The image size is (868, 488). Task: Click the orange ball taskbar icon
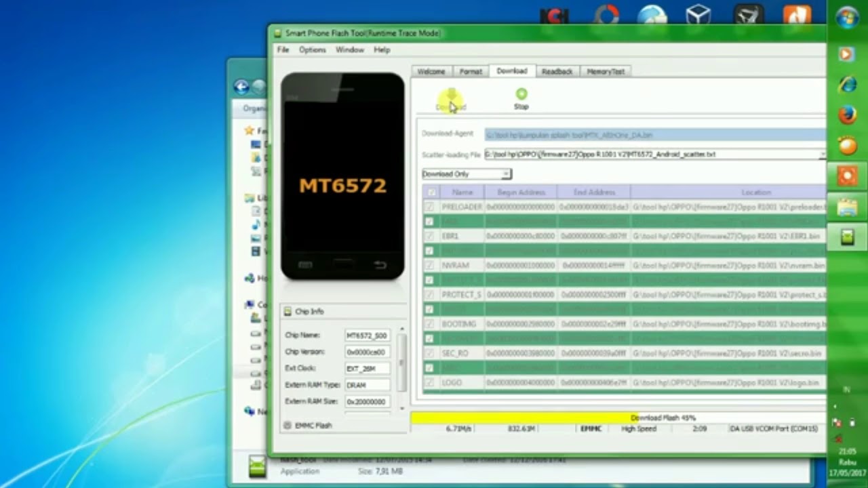click(847, 145)
